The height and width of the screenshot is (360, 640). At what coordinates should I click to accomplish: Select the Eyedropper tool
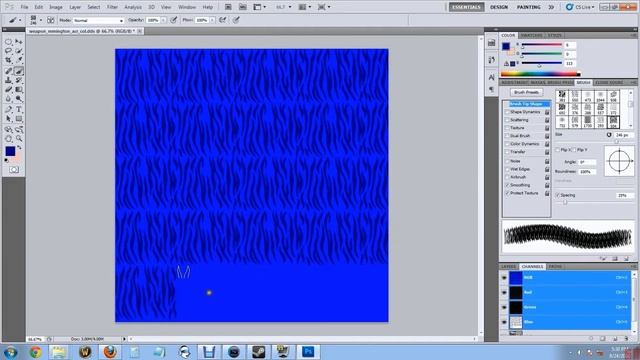click(x=19, y=60)
